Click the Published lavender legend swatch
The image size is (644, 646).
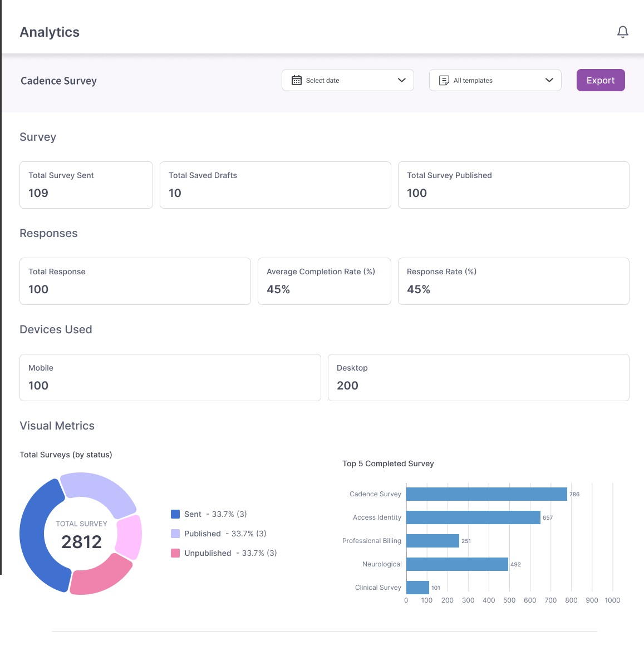pyautogui.click(x=175, y=534)
